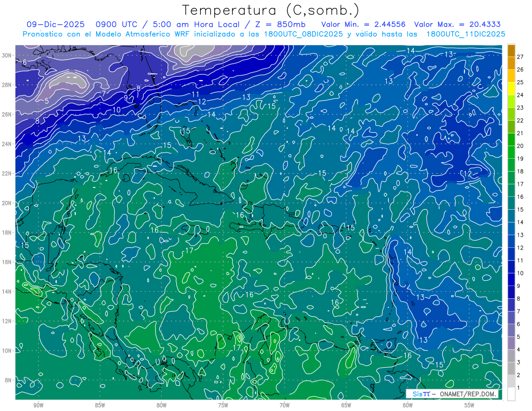Click the yellow segment between 24 and 25
This screenshot has width=532, height=411.
(x=511, y=89)
